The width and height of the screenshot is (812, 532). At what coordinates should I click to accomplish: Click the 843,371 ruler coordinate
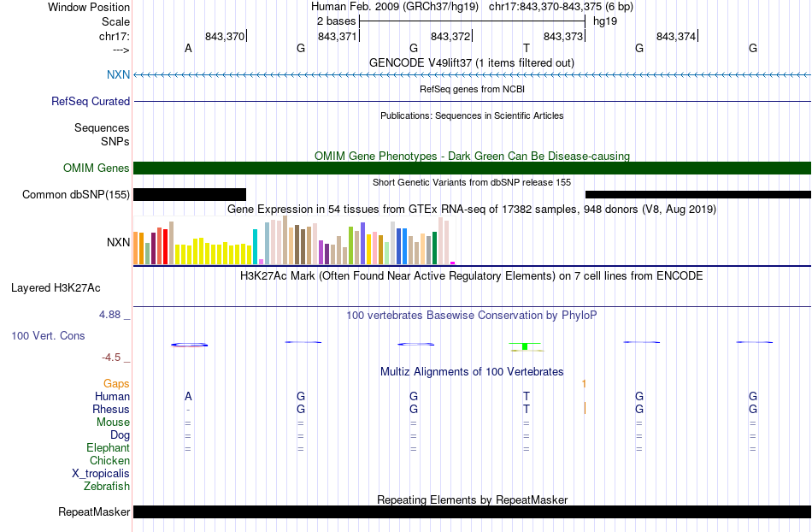click(x=338, y=36)
